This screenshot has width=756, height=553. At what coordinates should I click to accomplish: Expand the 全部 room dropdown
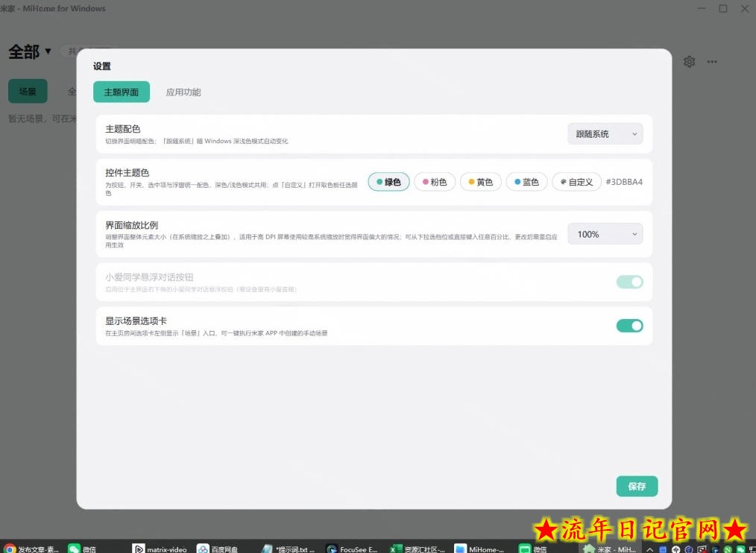click(30, 51)
